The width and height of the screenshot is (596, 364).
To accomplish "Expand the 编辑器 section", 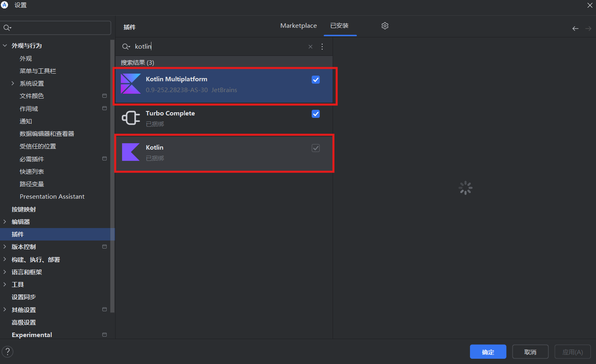I will [5, 222].
